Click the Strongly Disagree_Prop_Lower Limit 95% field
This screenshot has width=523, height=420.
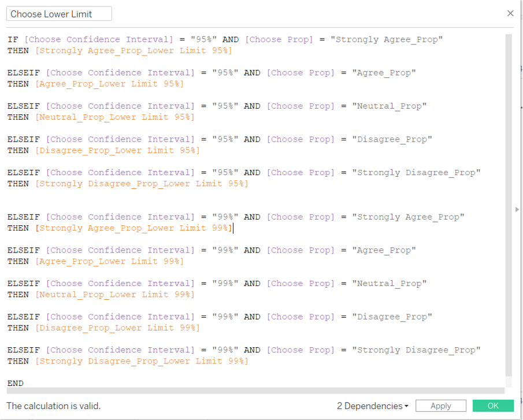click(x=142, y=184)
